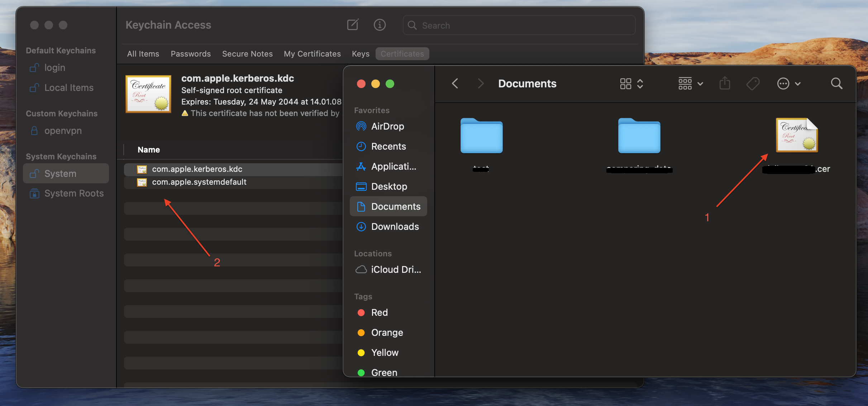The height and width of the screenshot is (406, 868).
Task: Click the Documents sidebar page icon
Action: (x=361, y=206)
